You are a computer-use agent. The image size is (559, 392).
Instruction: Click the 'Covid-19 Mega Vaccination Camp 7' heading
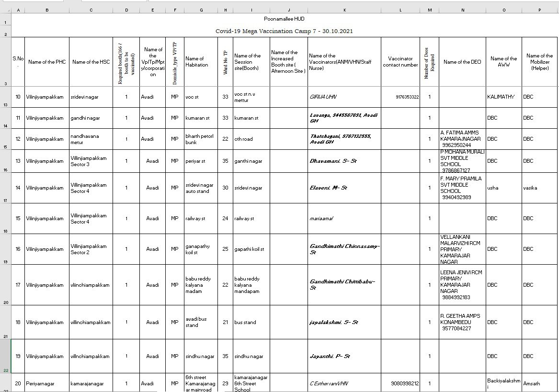(284, 31)
